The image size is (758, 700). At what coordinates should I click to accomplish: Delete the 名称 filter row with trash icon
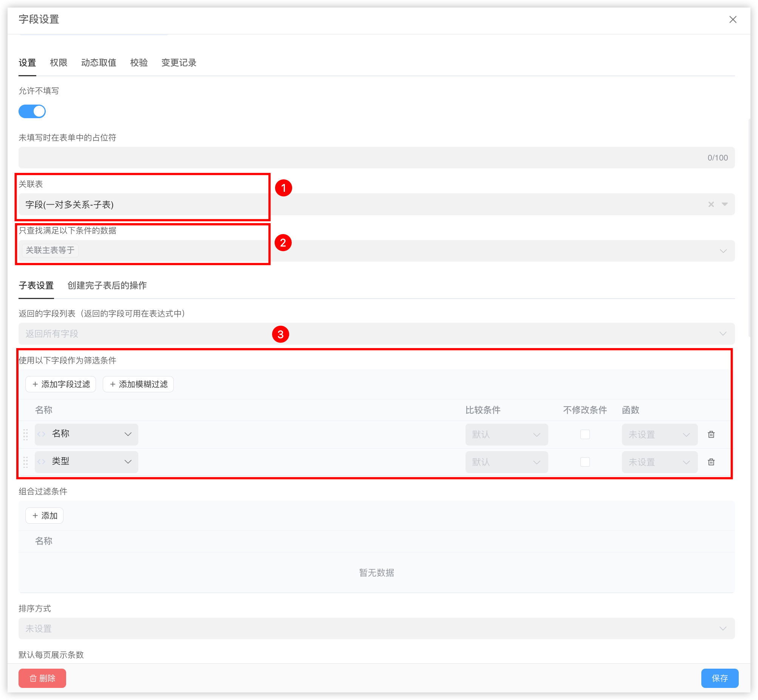711,435
